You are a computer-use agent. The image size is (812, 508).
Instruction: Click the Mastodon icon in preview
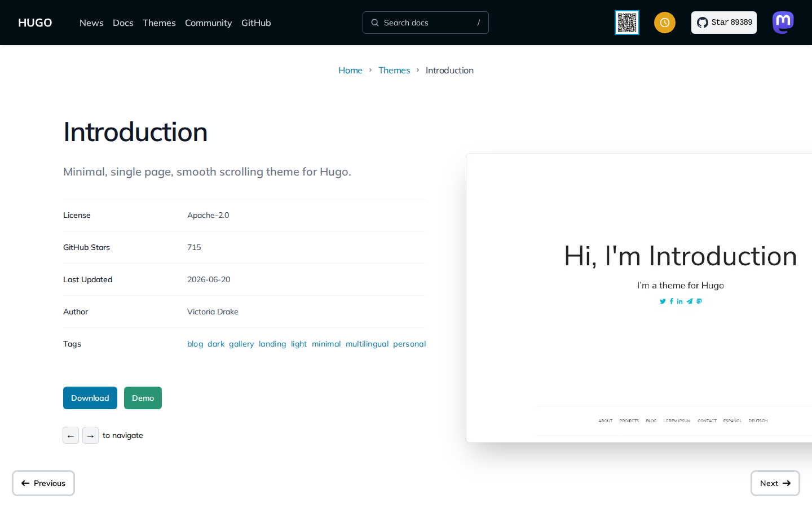point(699,301)
